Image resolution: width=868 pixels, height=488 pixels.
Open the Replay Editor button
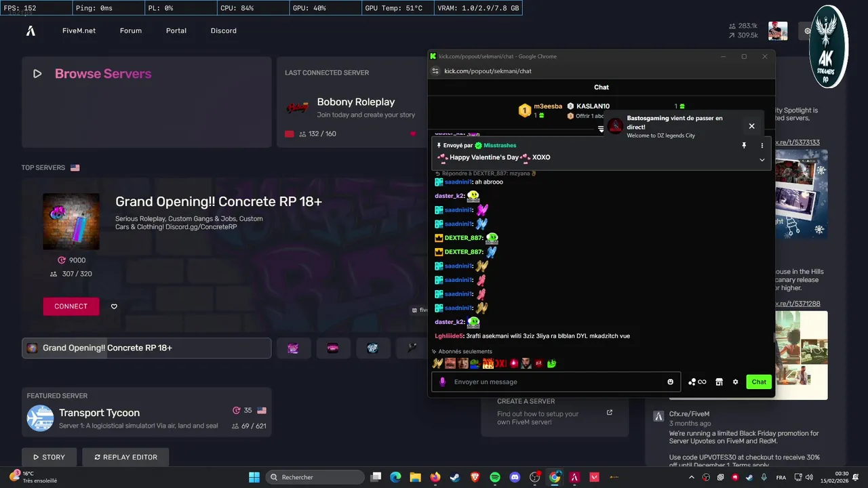(x=125, y=457)
